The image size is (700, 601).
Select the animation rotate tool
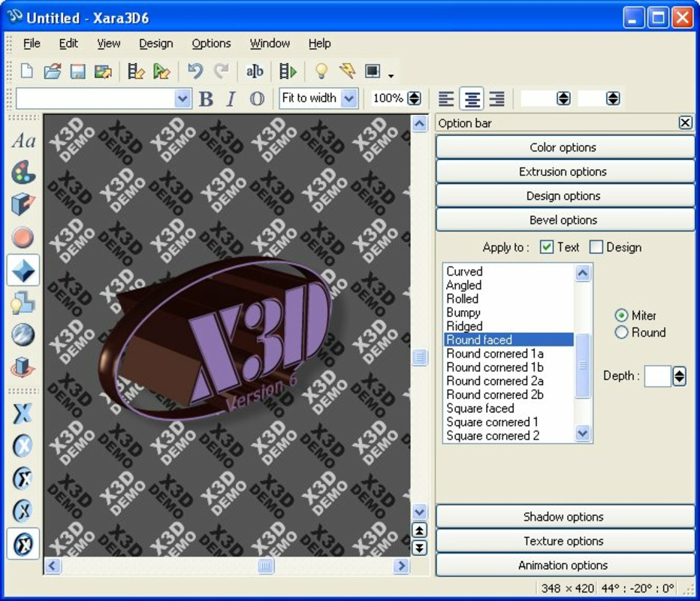[23, 368]
